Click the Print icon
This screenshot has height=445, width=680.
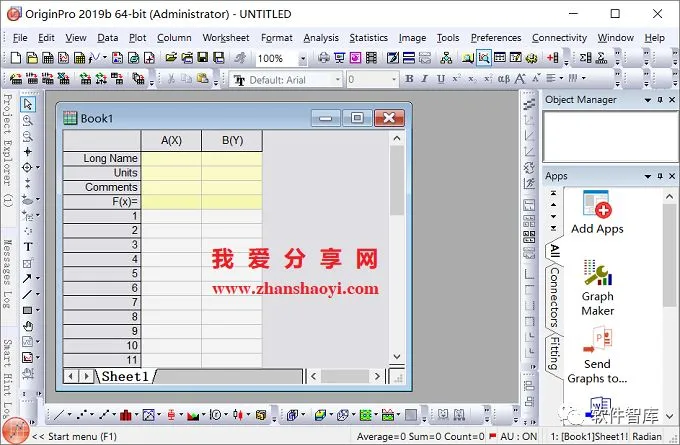pyautogui.click(x=324, y=58)
